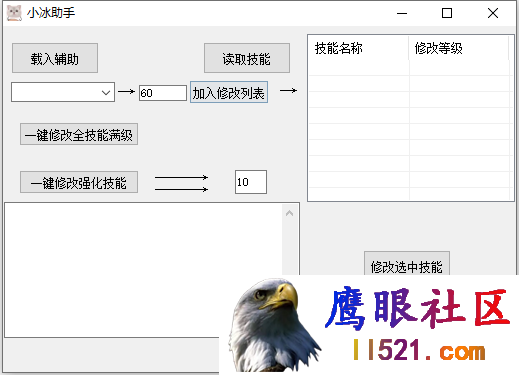This screenshot has height=375, width=519.
Task: Click the 读取技能 button
Action: [247, 58]
